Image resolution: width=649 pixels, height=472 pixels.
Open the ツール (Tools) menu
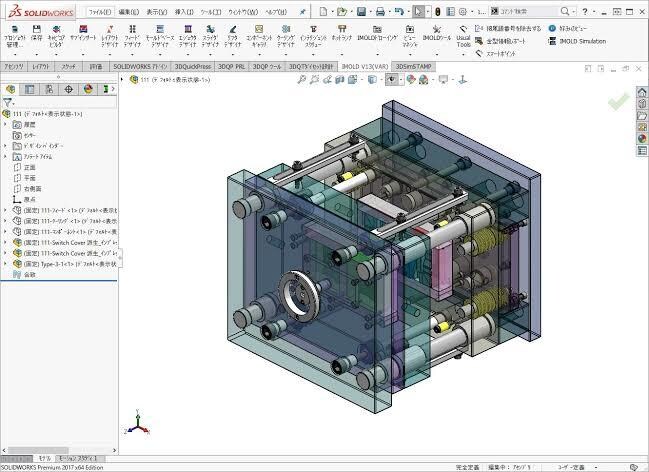[x=211, y=12]
